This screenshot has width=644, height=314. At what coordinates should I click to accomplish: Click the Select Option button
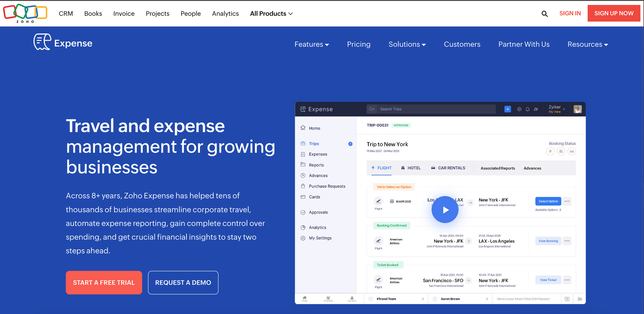[x=548, y=201]
